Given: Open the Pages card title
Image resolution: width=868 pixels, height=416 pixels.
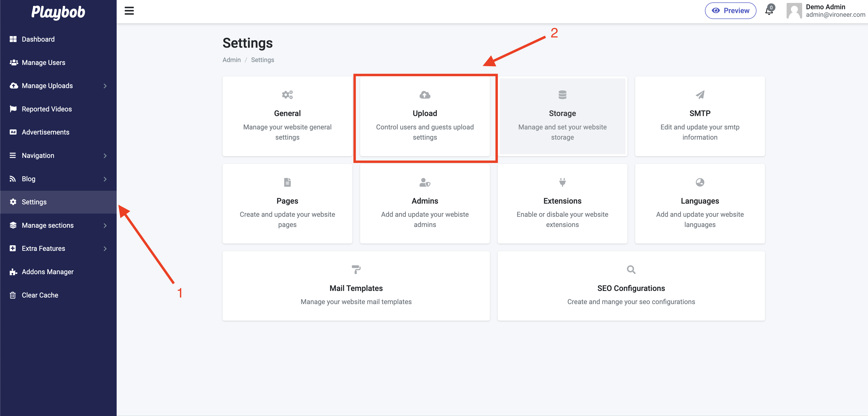Looking at the screenshot, I should [x=287, y=201].
